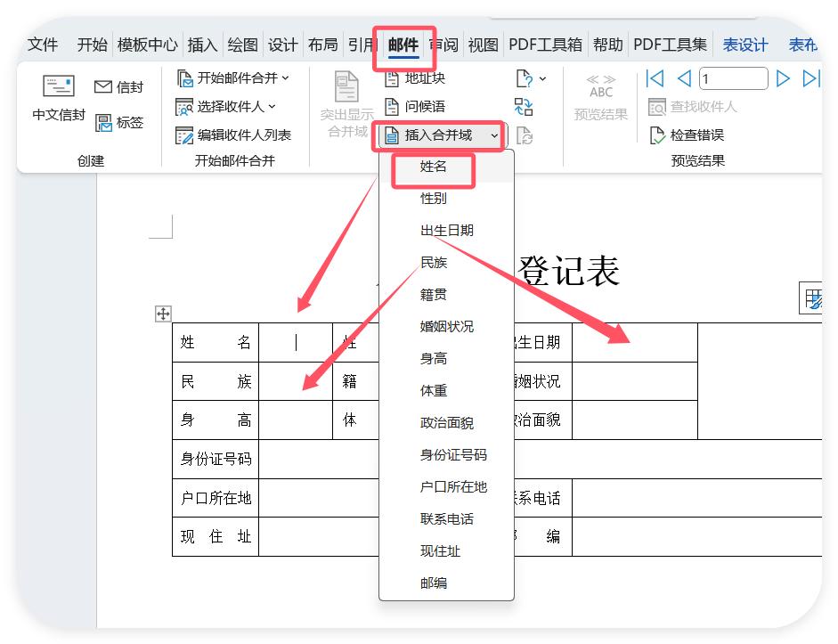Click the 现 住 址 table label cell
This screenshot has height=644, width=838.
[x=216, y=536]
